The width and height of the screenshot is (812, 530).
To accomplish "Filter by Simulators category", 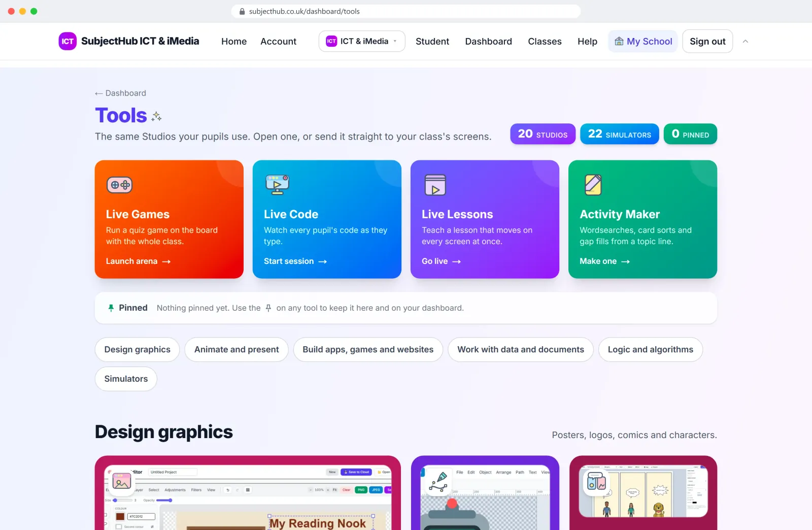I will (126, 379).
